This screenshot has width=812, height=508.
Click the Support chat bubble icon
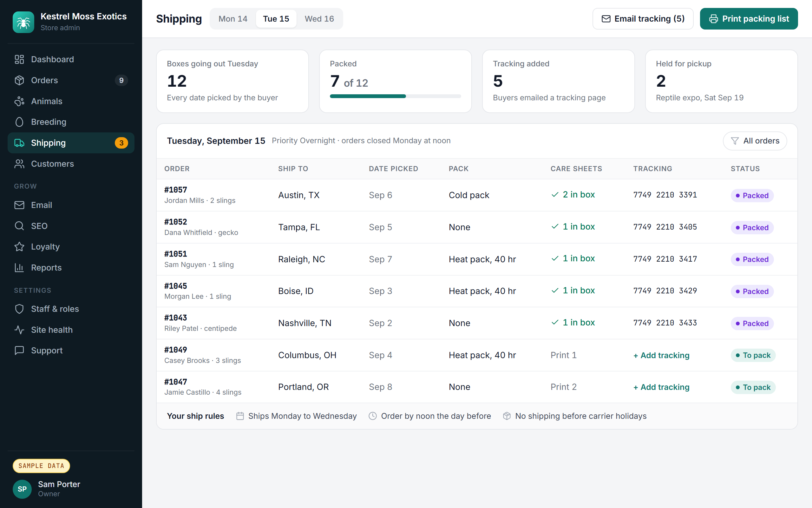(x=19, y=351)
